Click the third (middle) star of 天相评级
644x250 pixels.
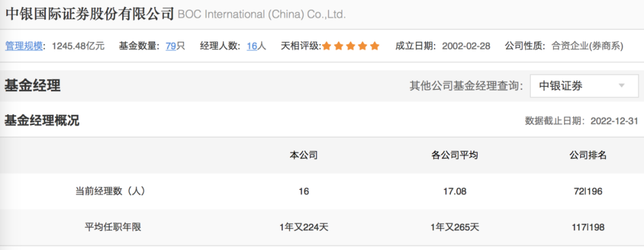coord(351,46)
